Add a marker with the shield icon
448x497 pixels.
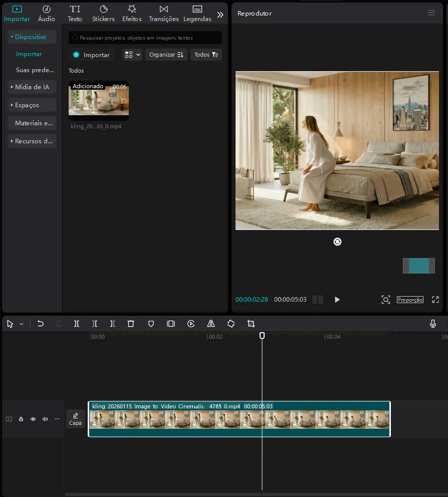[151, 324]
